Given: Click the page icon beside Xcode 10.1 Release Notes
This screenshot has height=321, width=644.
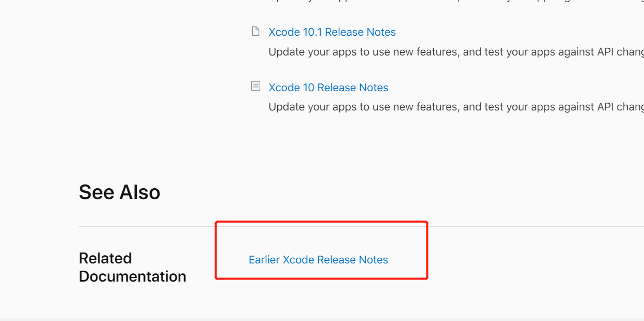Looking at the screenshot, I should [255, 32].
